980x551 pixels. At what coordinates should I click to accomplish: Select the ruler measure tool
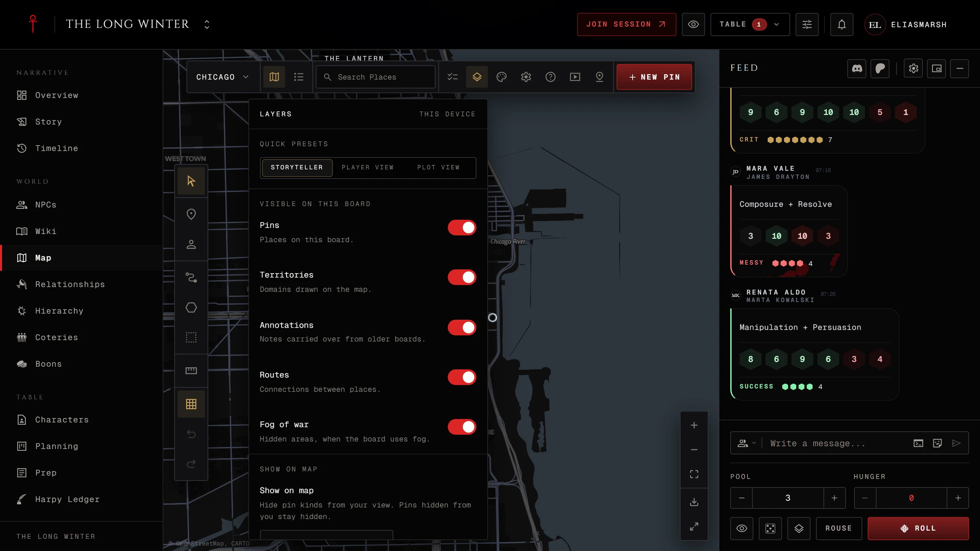[x=191, y=370]
